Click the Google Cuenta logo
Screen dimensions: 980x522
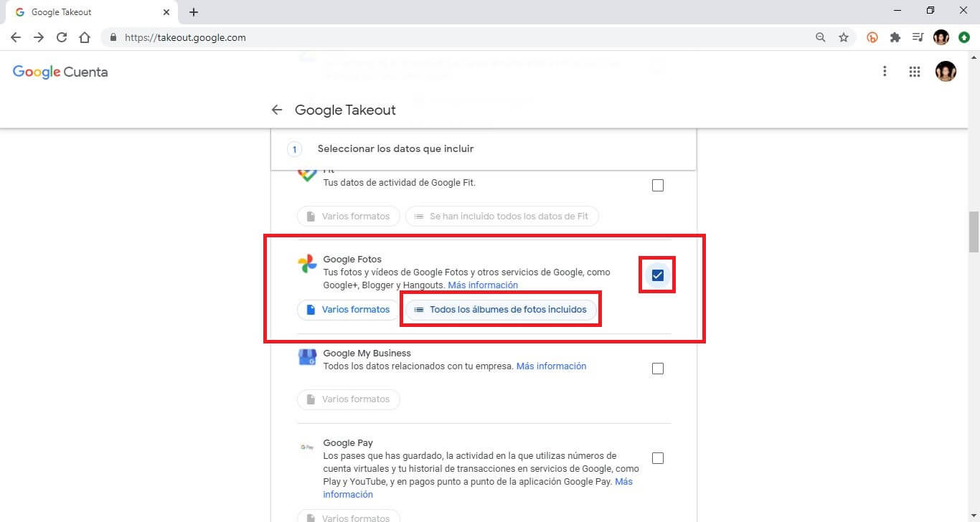[60, 72]
